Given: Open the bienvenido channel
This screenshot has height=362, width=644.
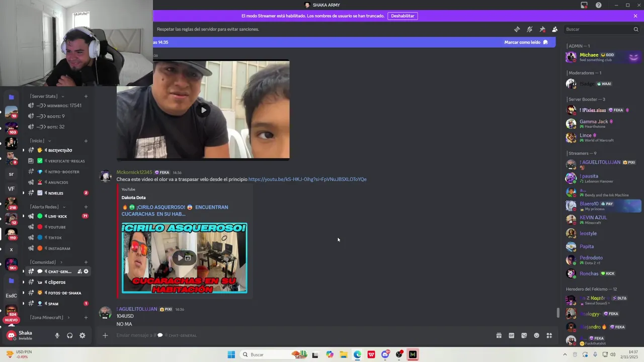Looking at the screenshot, I should click(57, 150).
